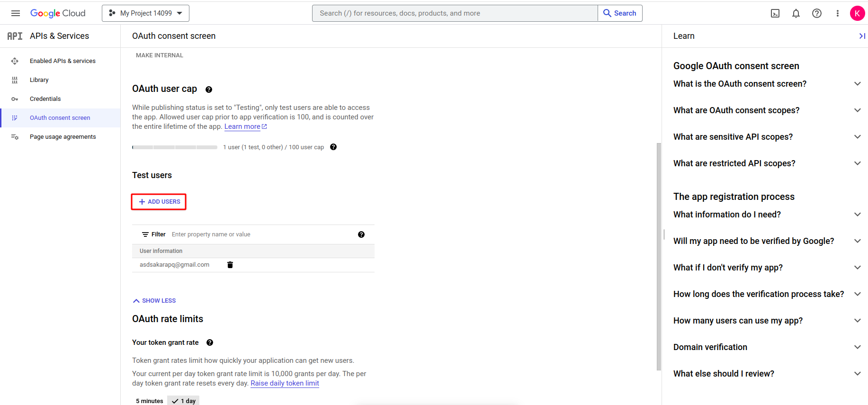Screen dimensions: 868x405
Task: Click the vertical three-dot settings menu
Action: 838,13
